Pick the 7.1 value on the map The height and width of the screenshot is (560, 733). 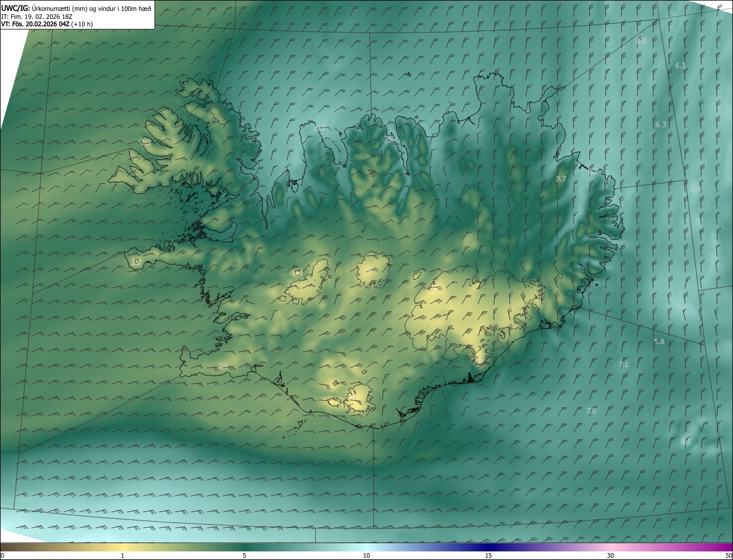coord(624,365)
